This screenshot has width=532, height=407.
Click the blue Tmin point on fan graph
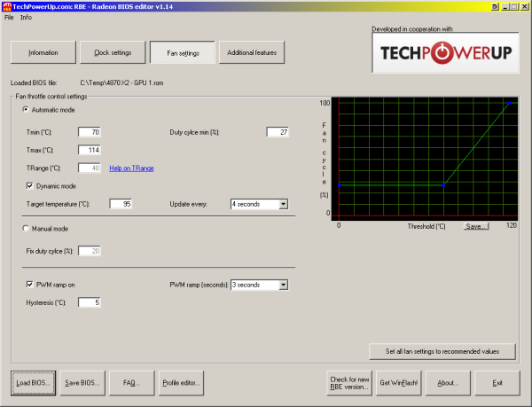tap(443, 185)
